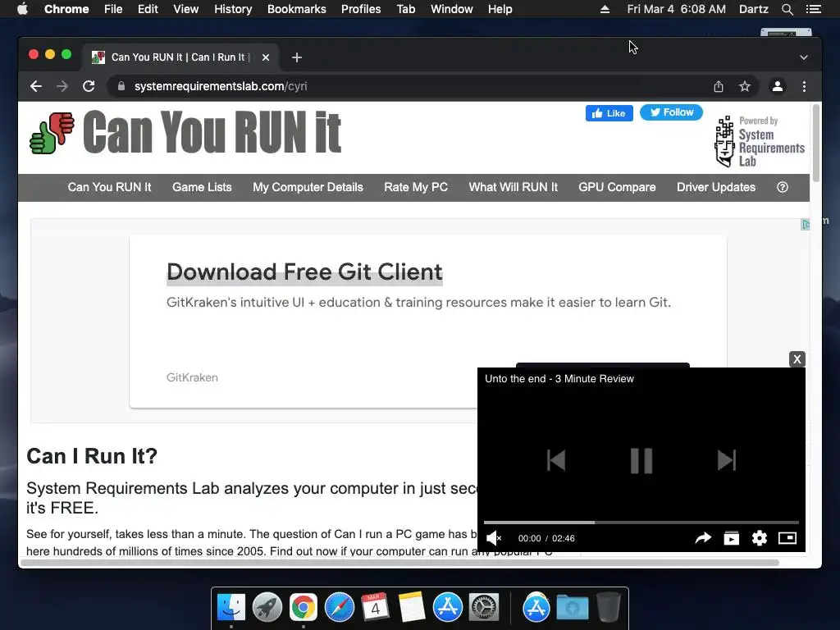
Task: Close the floating video player
Action: tap(797, 359)
